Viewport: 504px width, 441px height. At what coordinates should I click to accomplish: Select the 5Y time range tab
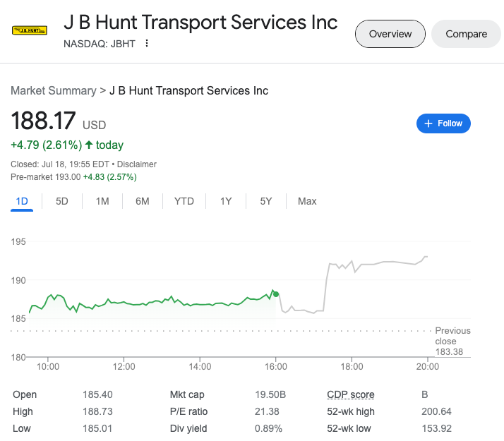click(266, 201)
